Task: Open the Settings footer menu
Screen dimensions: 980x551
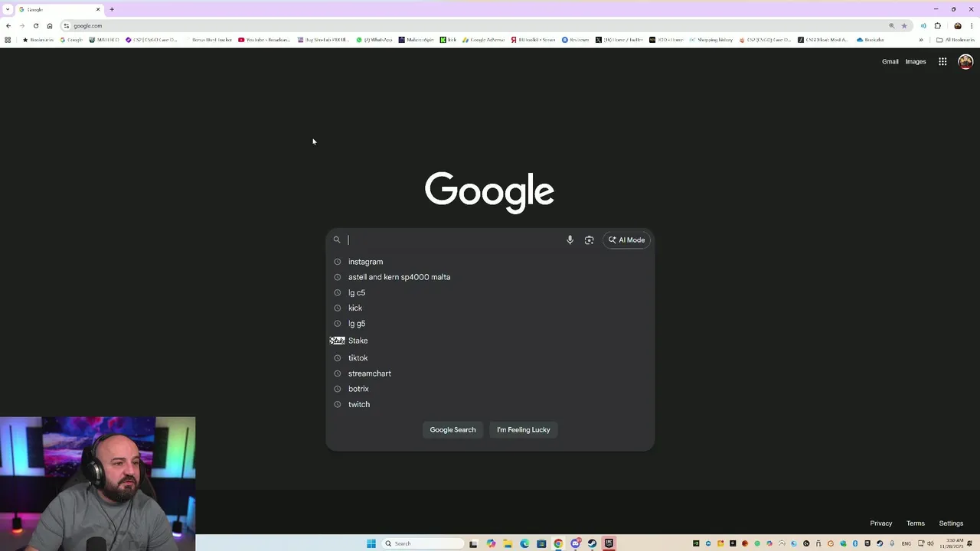Action: click(x=951, y=523)
